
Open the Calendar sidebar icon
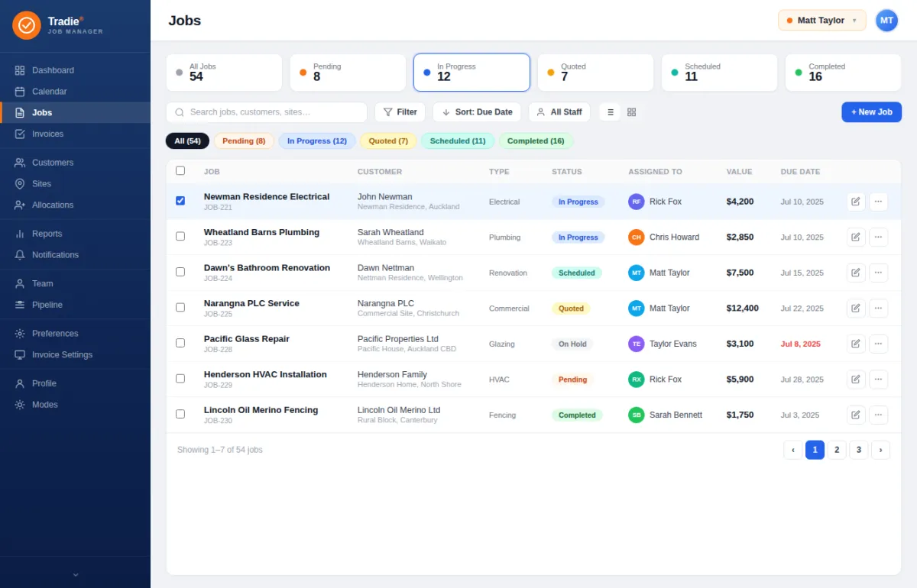point(20,92)
